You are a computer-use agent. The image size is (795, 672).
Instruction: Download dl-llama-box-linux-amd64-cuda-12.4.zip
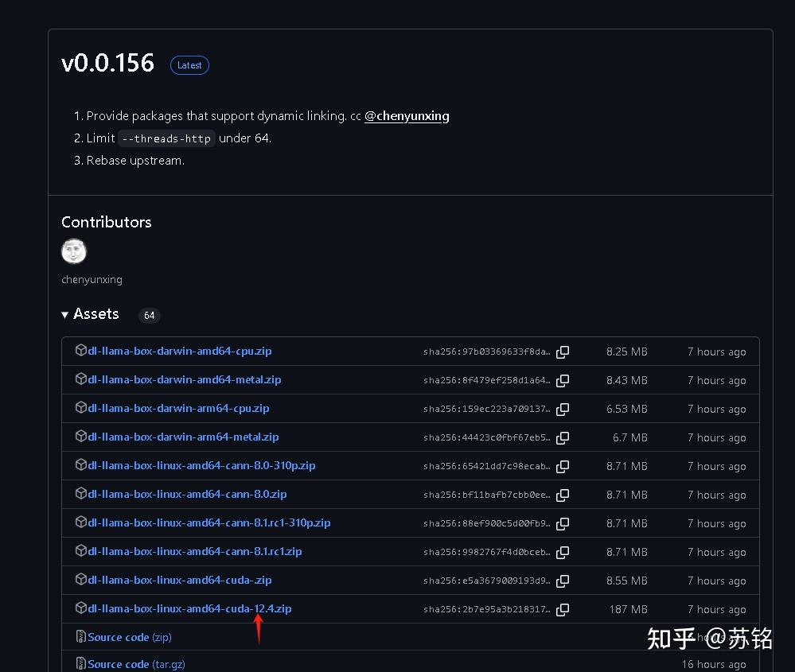(189, 608)
